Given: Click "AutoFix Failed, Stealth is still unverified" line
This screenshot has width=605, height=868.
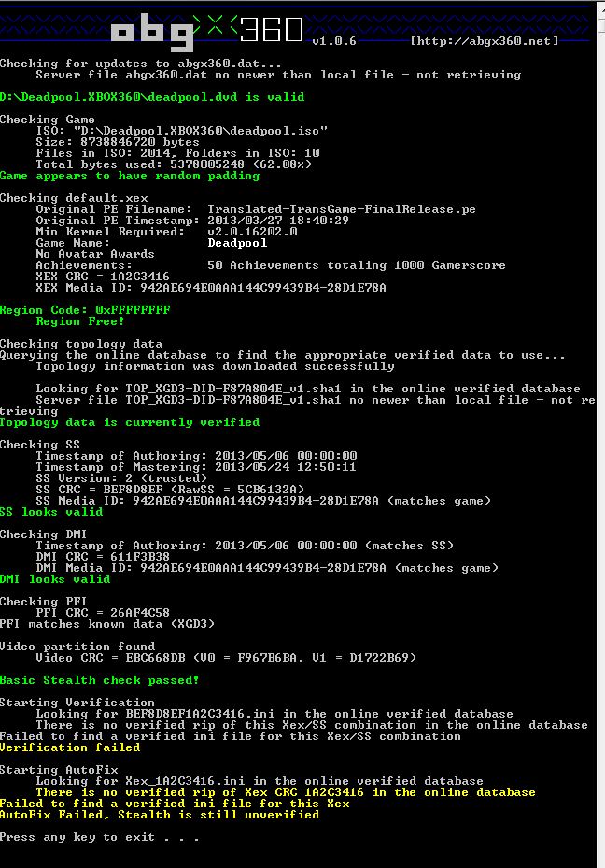Looking at the screenshot, I should (160, 815).
